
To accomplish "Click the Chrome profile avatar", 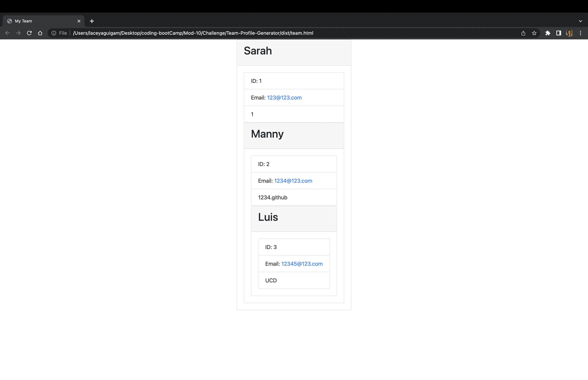I will click(569, 33).
